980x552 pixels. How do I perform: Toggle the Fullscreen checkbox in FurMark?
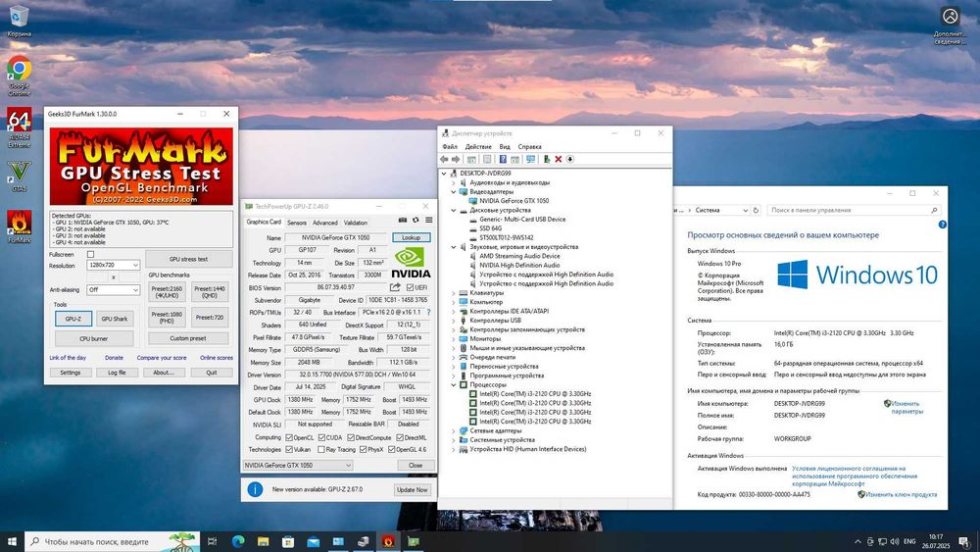(x=90, y=255)
